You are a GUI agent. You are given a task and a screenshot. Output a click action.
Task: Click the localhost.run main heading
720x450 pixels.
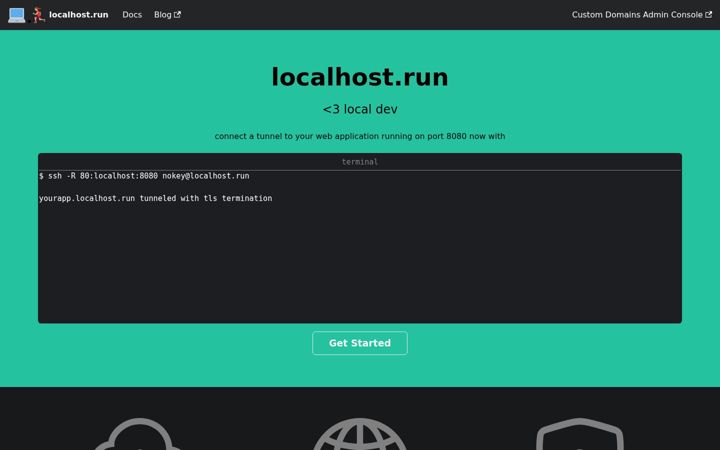click(x=360, y=77)
